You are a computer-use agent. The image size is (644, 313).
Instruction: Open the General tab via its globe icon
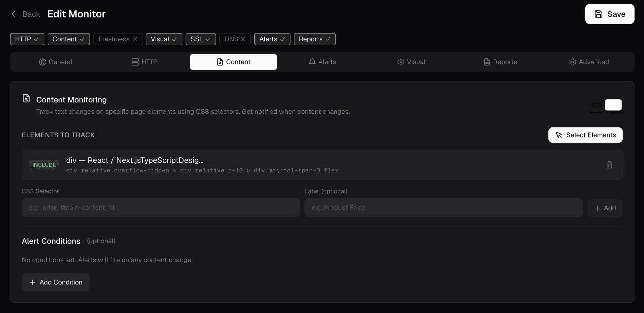[42, 62]
